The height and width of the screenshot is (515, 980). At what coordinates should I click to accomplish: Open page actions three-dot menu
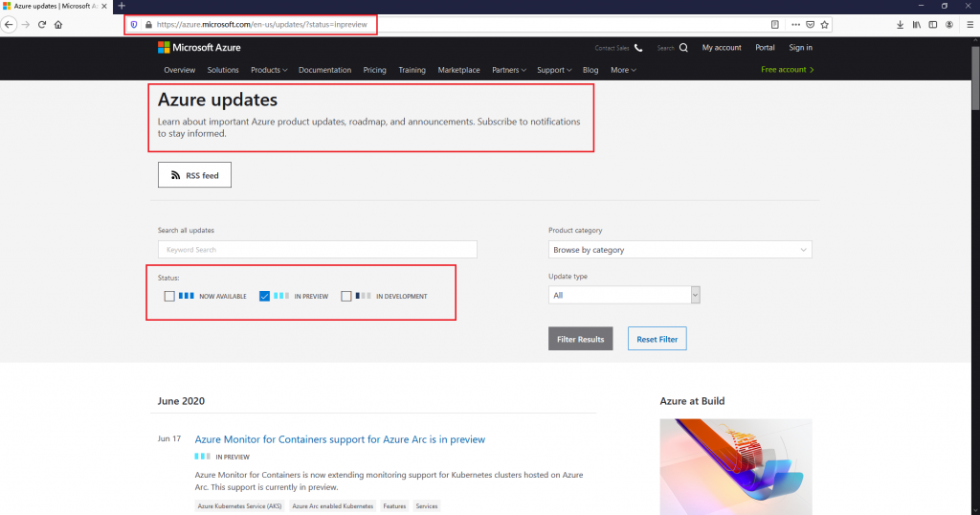[x=795, y=24]
